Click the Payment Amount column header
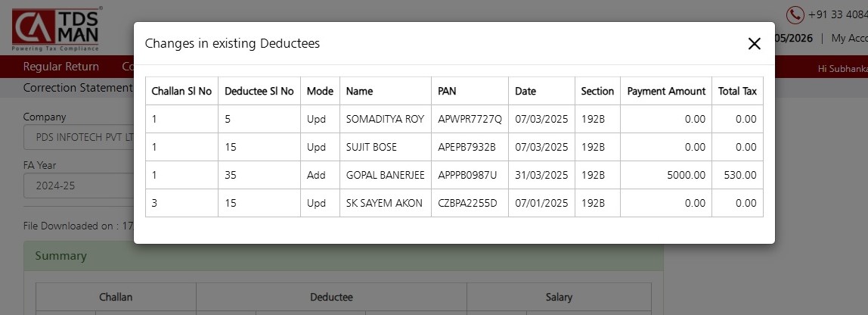 tap(666, 91)
